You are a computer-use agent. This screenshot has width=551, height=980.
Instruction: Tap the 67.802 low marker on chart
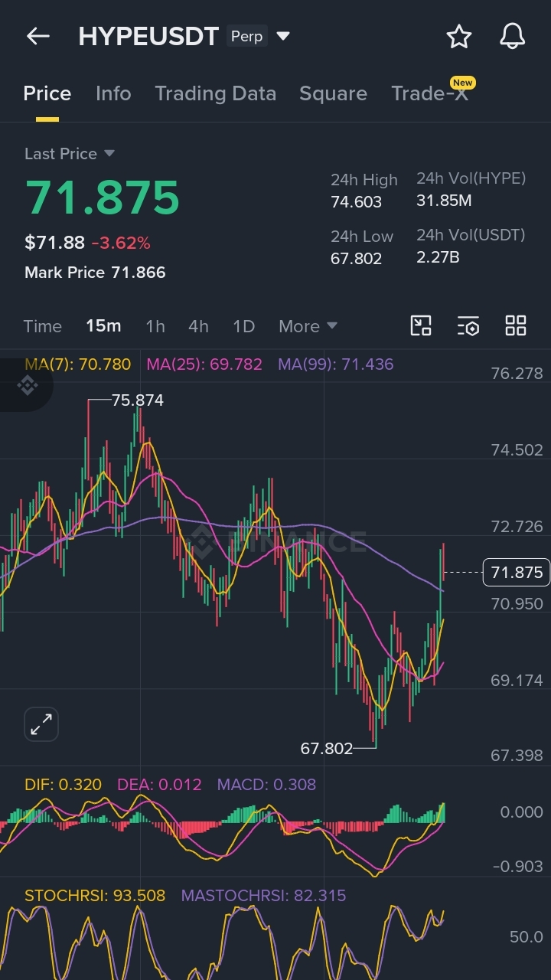click(x=327, y=749)
